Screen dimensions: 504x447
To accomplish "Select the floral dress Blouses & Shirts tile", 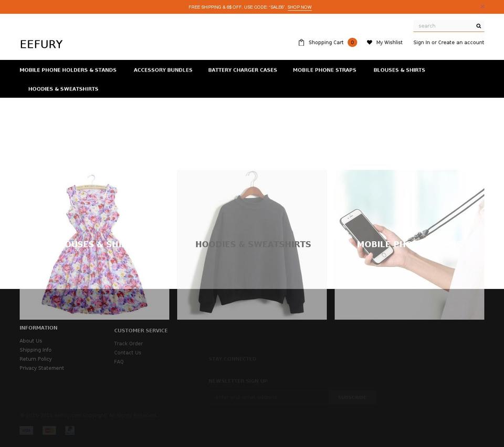I will pos(94,245).
